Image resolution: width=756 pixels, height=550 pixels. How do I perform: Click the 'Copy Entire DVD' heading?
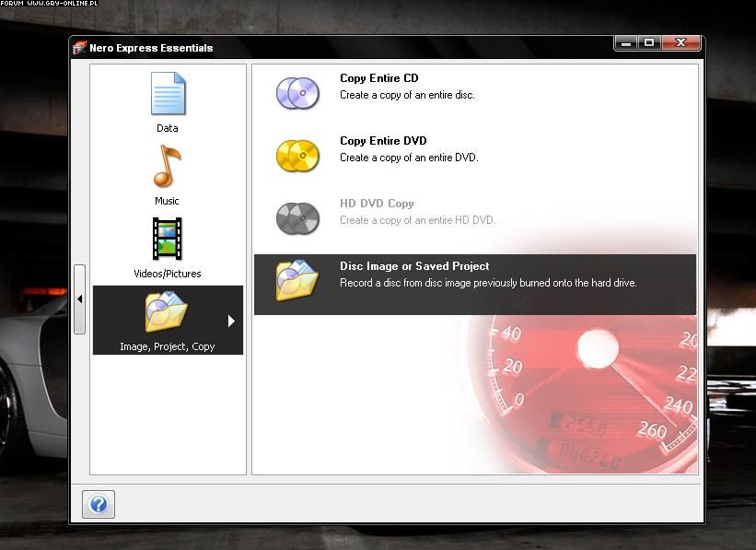(x=383, y=141)
